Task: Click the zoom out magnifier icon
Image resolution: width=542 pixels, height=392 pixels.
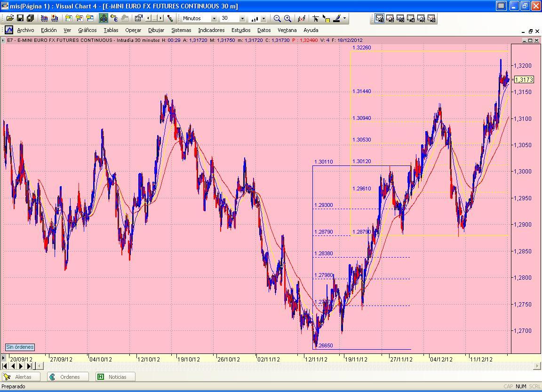Action: 277,18
